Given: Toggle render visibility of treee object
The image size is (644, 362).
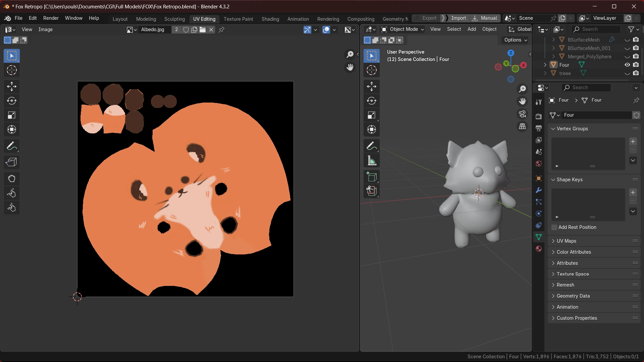Looking at the screenshot, I should tap(636, 73).
